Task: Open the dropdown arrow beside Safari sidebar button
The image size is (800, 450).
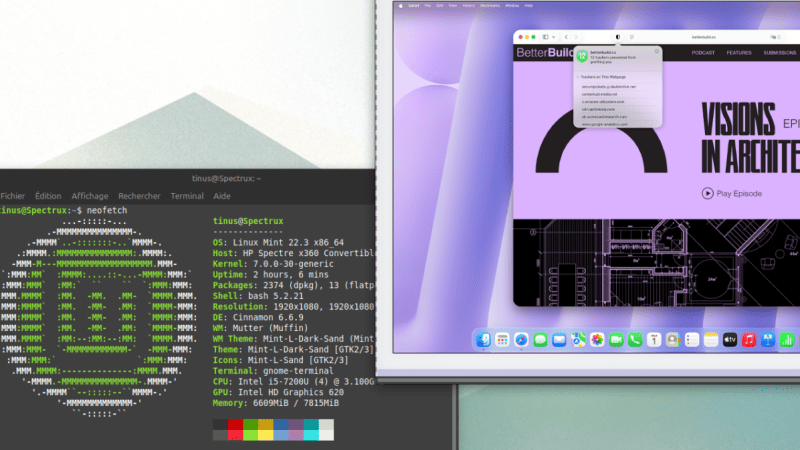Action: [553, 37]
